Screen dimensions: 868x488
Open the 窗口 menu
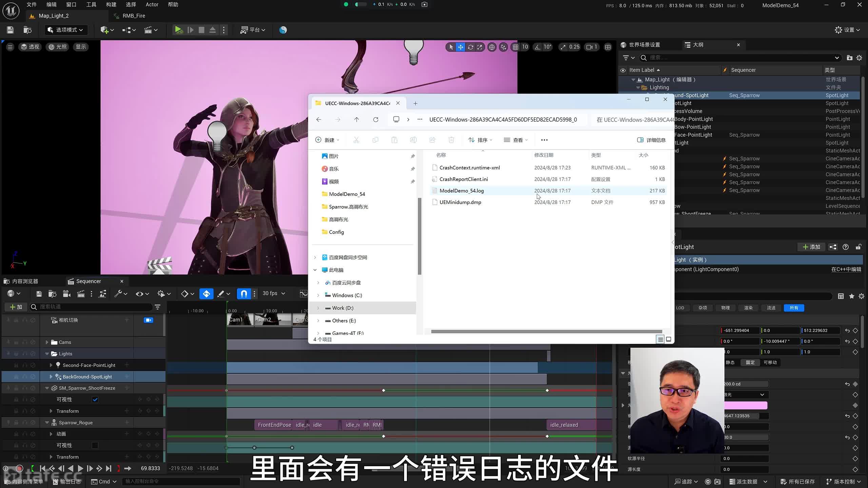click(x=71, y=4)
